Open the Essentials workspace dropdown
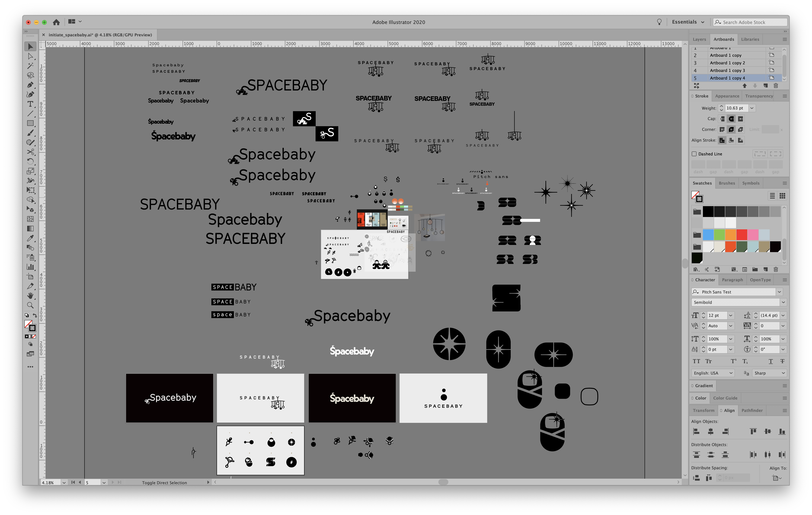 688,22
